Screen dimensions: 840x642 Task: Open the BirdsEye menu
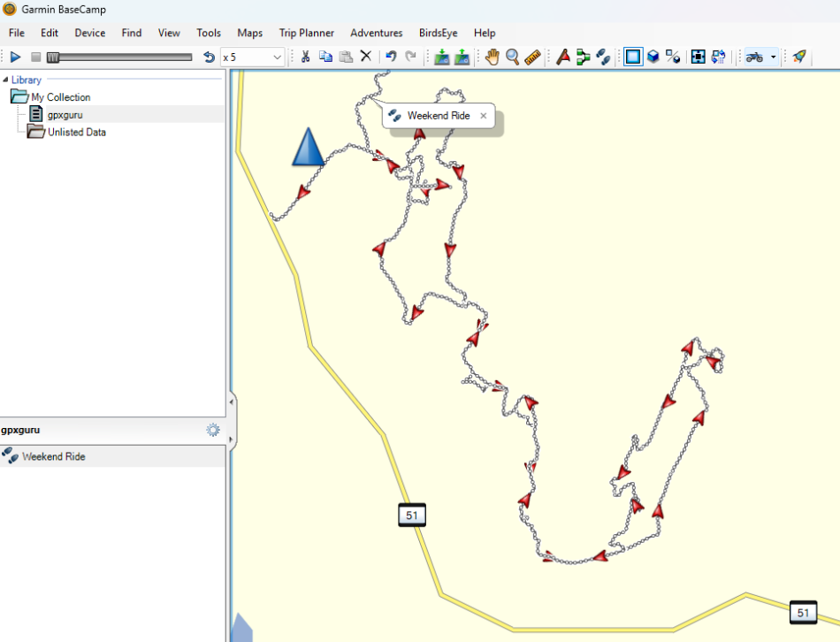[x=439, y=33]
